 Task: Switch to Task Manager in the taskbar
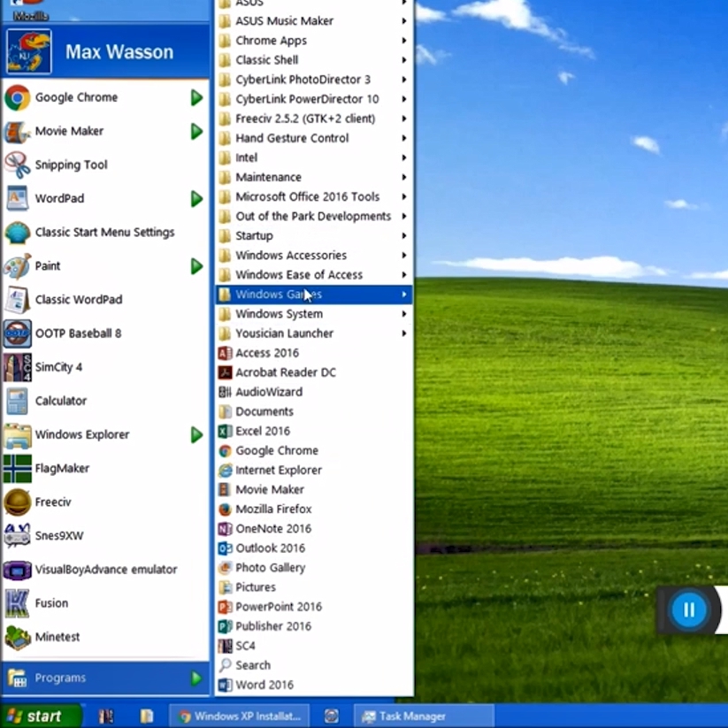[x=424, y=717]
